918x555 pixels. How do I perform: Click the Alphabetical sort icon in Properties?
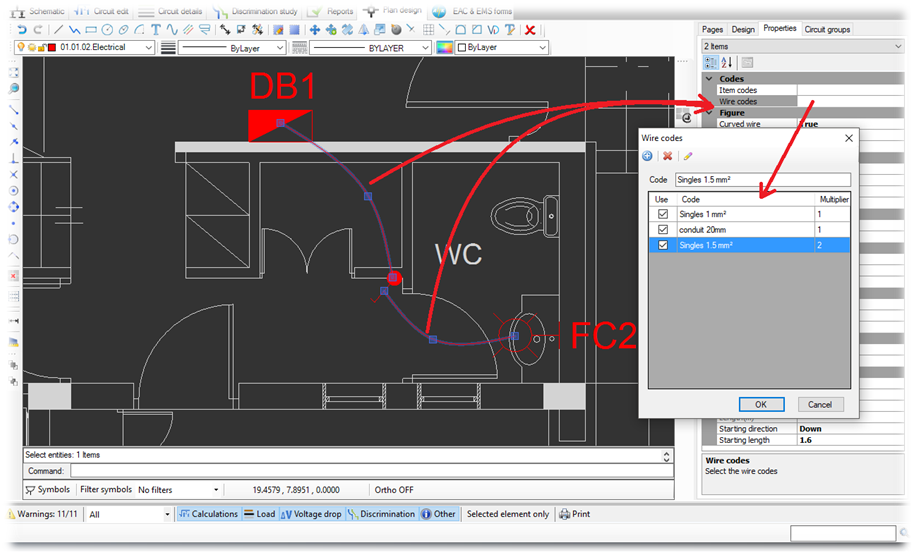727,62
